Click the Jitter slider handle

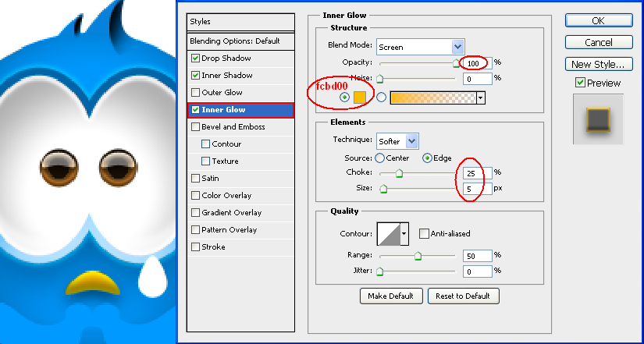pos(380,271)
